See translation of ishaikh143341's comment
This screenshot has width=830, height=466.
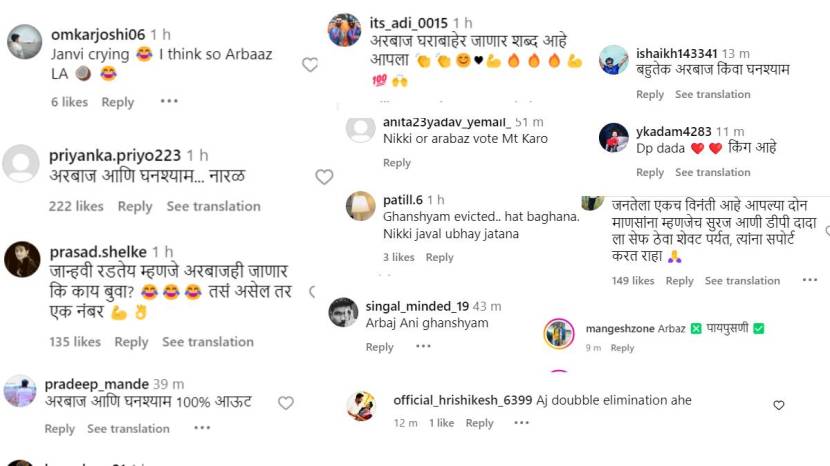pos(712,94)
